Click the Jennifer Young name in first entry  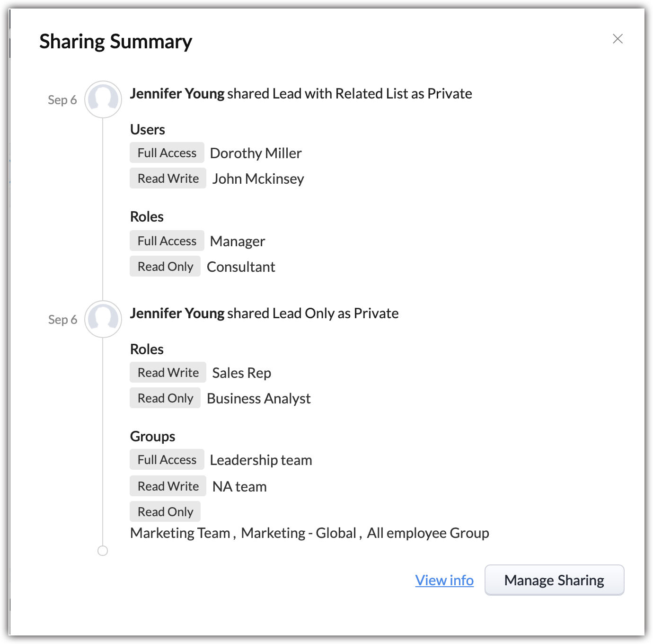click(x=177, y=94)
